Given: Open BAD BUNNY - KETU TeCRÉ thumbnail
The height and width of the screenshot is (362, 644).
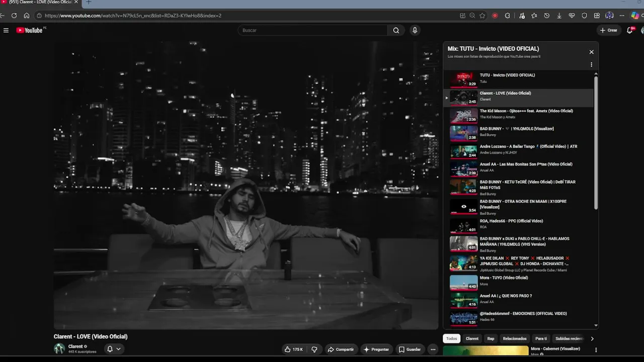Looking at the screenshot, I should [463, 187].
